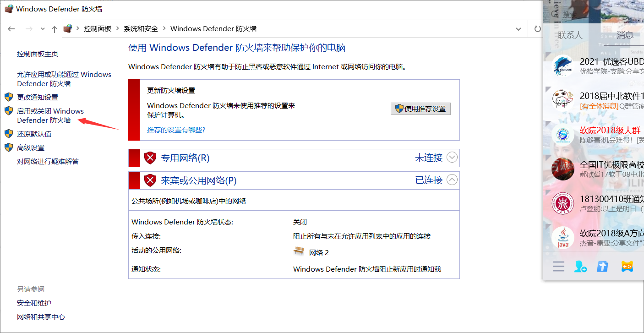Open 允许应用或功能通过 Windows Defender 防火墙

[x=64, y=79]
